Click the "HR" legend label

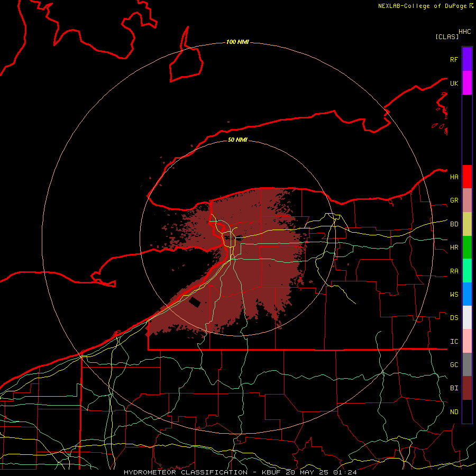click(x=454, y=248)
